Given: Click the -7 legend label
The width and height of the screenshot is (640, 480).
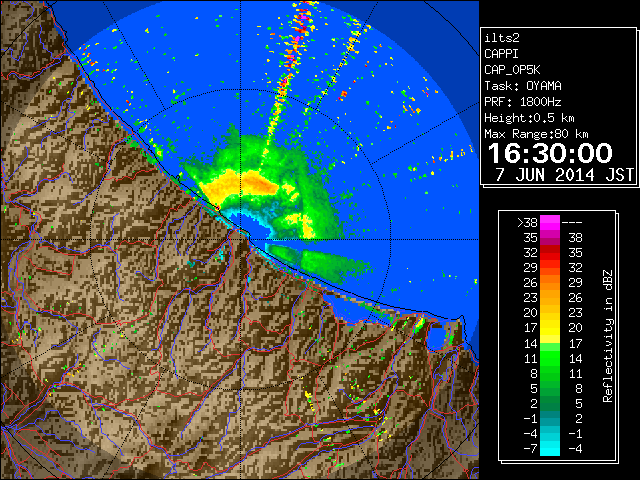Looking at the screenshot, I should (x=530, y=448).
